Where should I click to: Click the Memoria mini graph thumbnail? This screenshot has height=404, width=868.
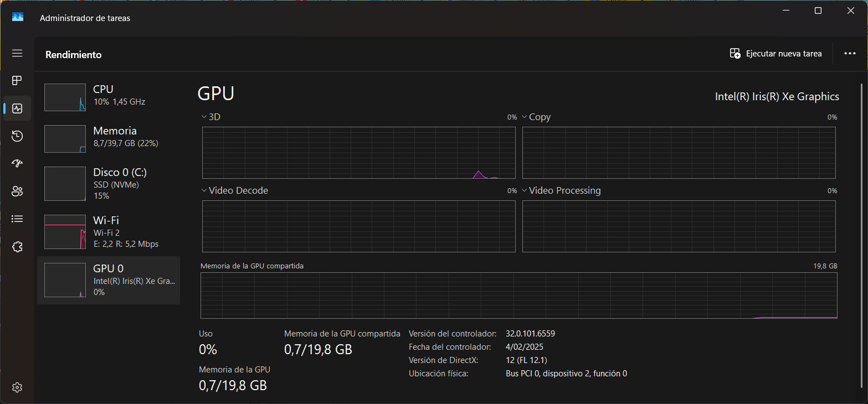65,139
